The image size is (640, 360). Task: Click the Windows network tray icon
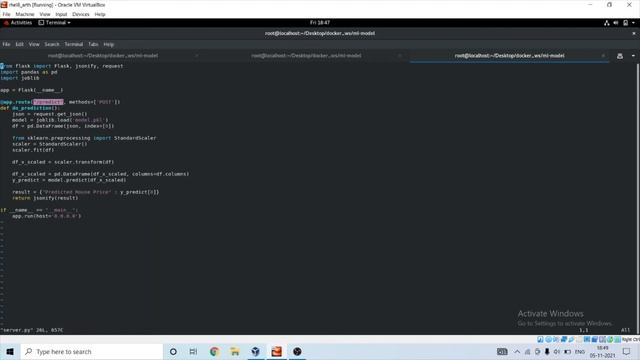point(527,351)
